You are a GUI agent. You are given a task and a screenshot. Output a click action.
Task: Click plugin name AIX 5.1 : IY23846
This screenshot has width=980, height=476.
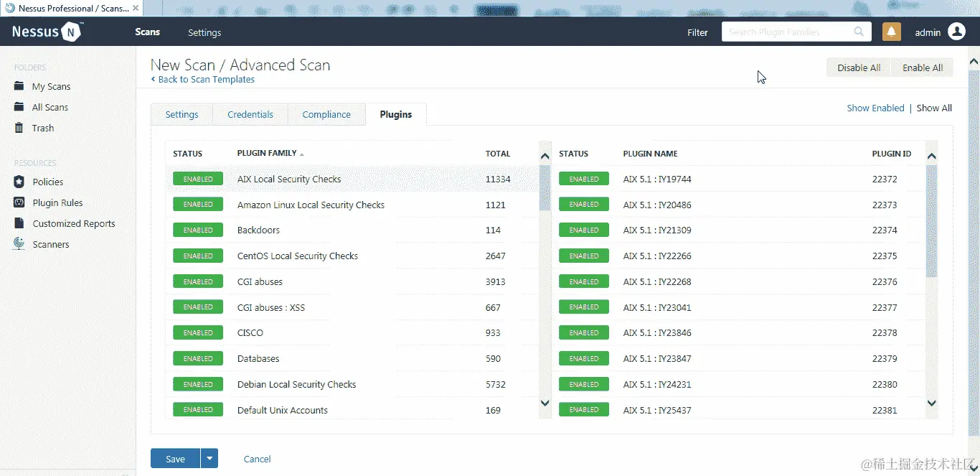(657, 333)
